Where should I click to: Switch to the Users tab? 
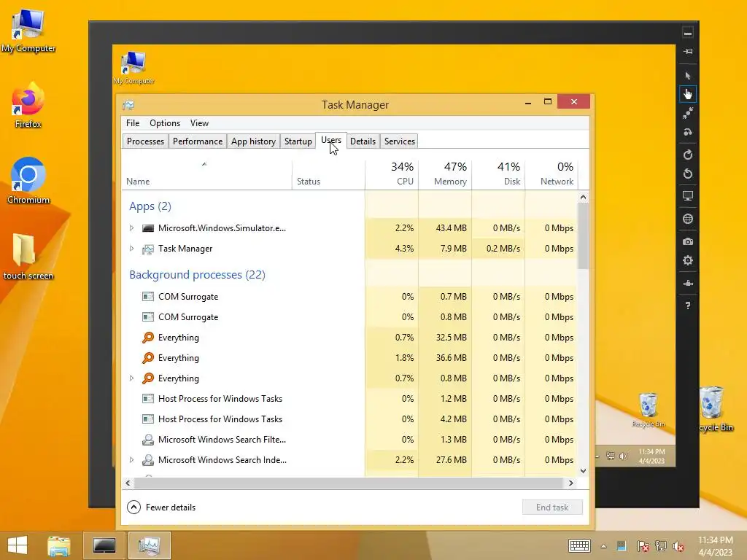point(331,141)
